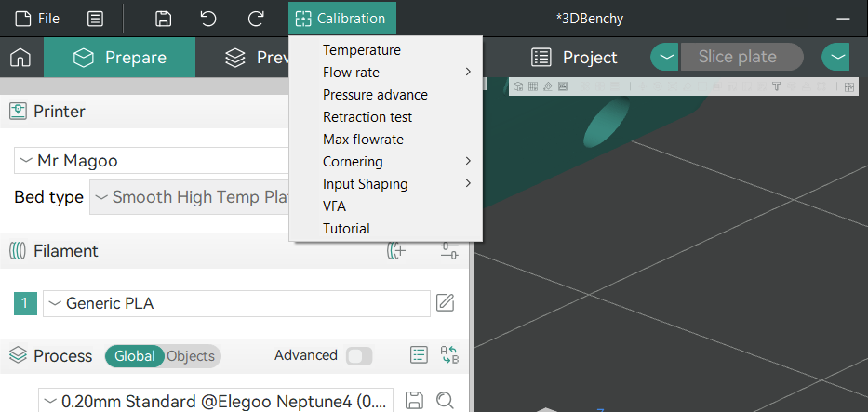Switch to the Project tab

click(574, 58)
